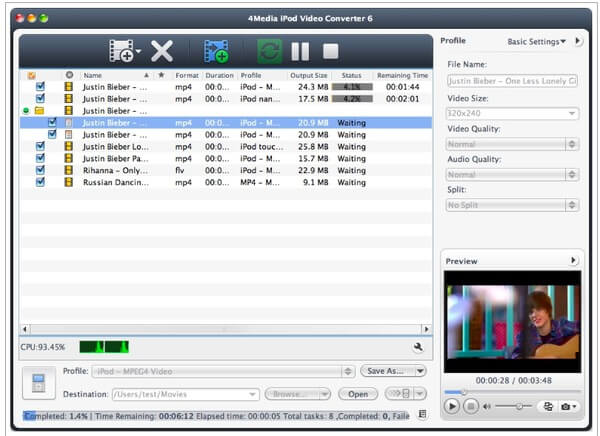Screen dimensions: 600x436
Task: Click the star column header icon
Action: (161, 75)
